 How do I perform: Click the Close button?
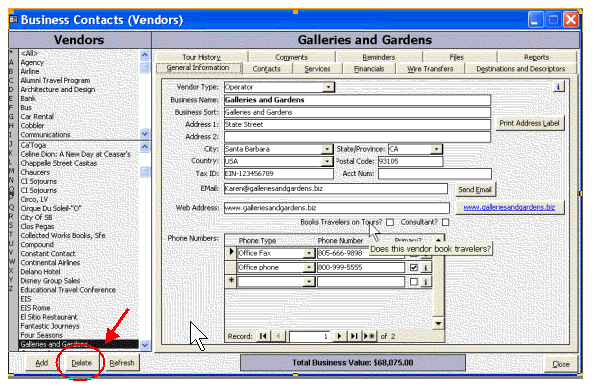(561, 364)
